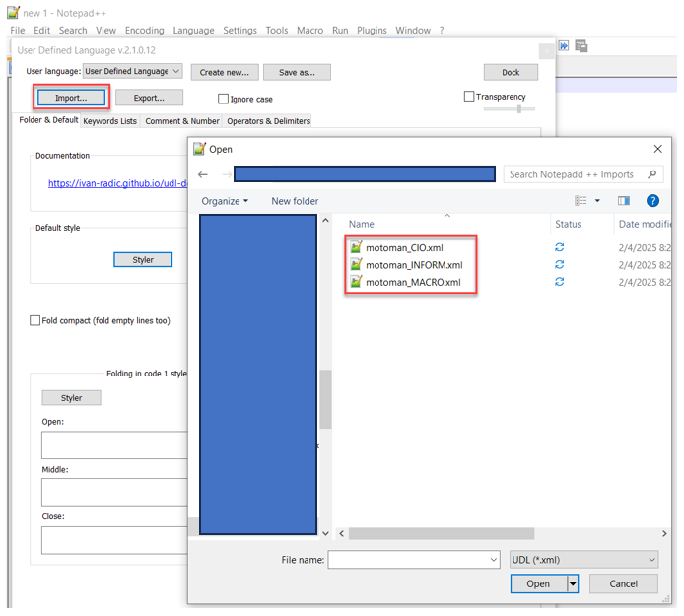Open the UDL (*.xml) file type dropdown
The height and width of the screenshot is (616, 684).
click(x=584, y=559)
